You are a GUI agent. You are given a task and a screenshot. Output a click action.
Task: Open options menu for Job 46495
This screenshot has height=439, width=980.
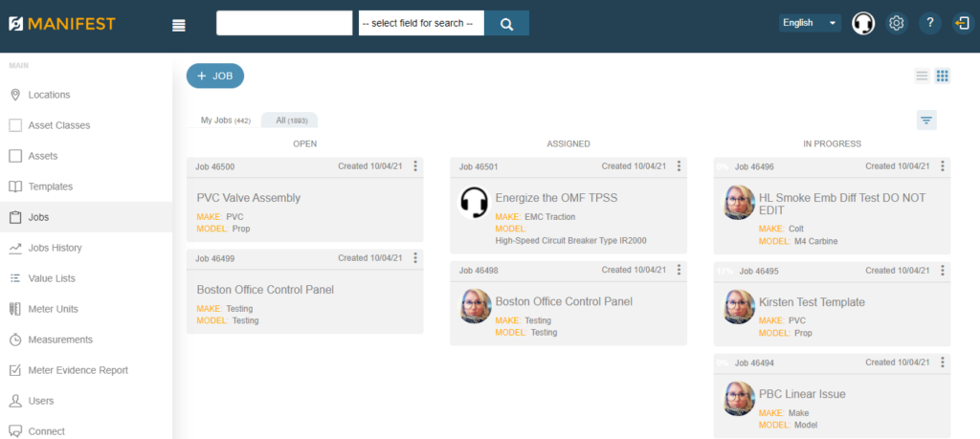(943, 271)
